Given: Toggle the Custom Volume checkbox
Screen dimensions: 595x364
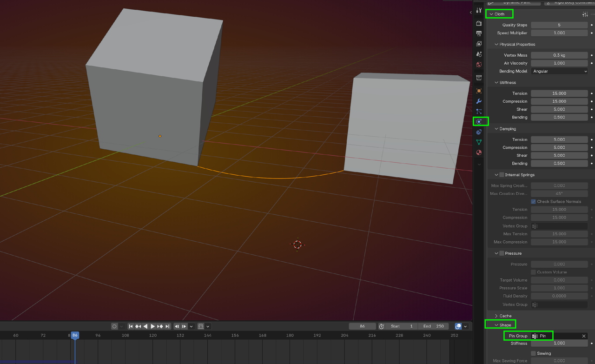Looking at the screenshot, I should pos(533,272).
